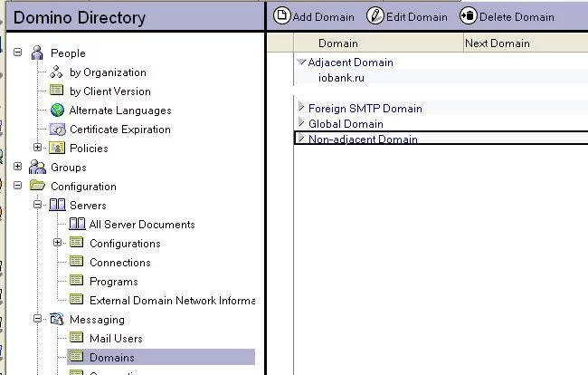The image size is (588, 375).
Task: Click the Edit Domain pencil icon
Action: pyautogui.click(x=375, y=16)
